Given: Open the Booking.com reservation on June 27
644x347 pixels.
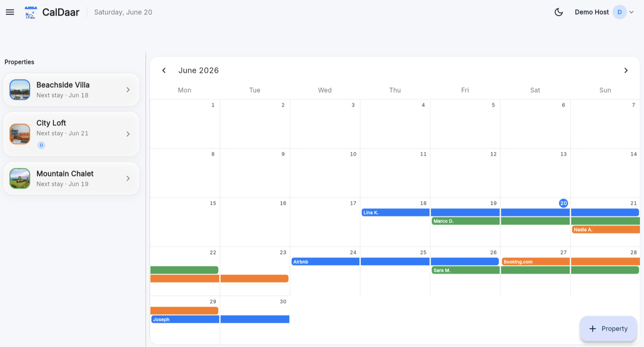Looking at the screenshot, I should point(536,262).
